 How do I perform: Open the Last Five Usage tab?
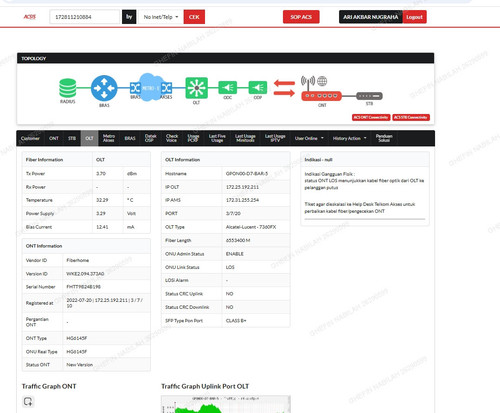coord(217,138)
